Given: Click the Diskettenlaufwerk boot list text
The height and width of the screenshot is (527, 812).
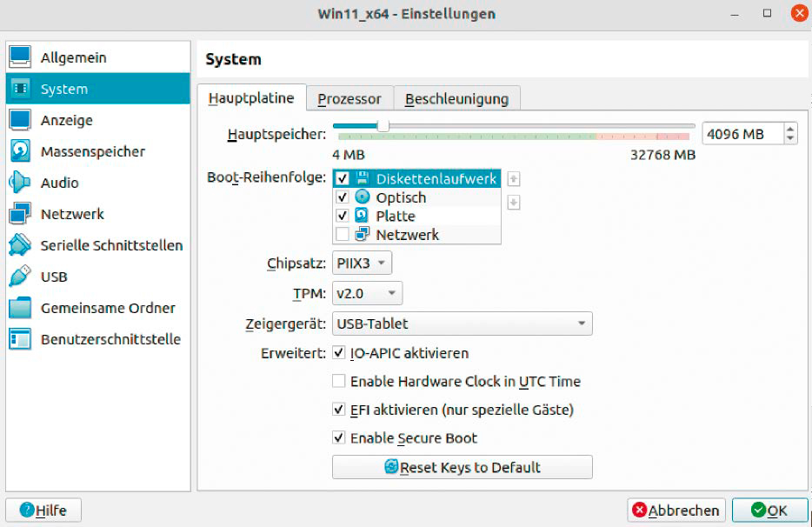Looking at the screenshot, I should pyautogui.click(x=436, y=179).
